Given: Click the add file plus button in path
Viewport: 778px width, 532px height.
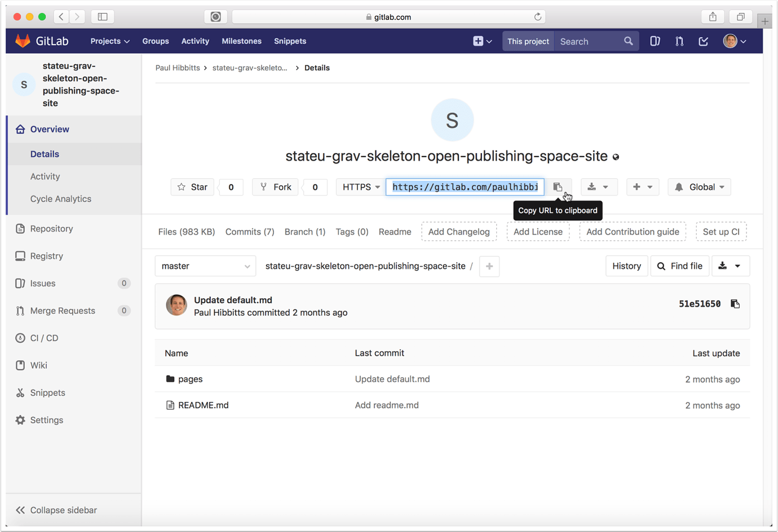Looking at the screenshot, I should point(489,266).
